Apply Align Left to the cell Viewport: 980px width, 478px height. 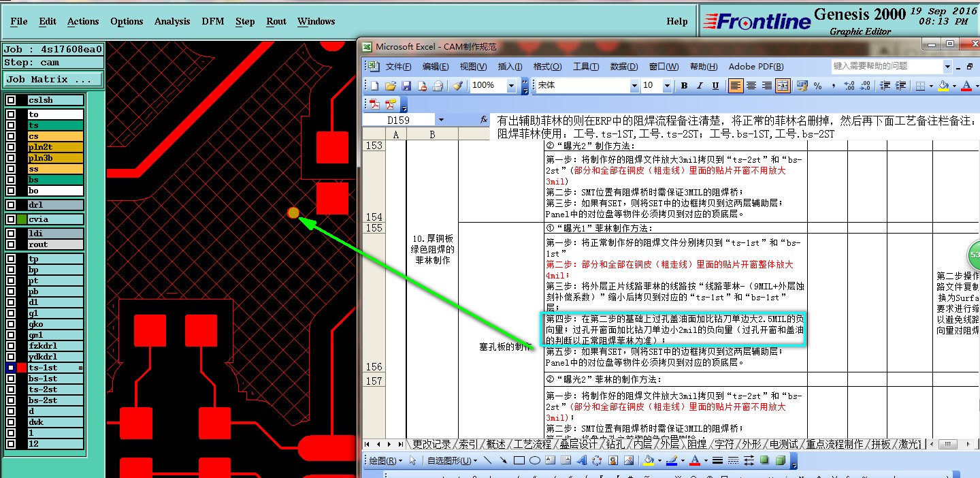735,86
